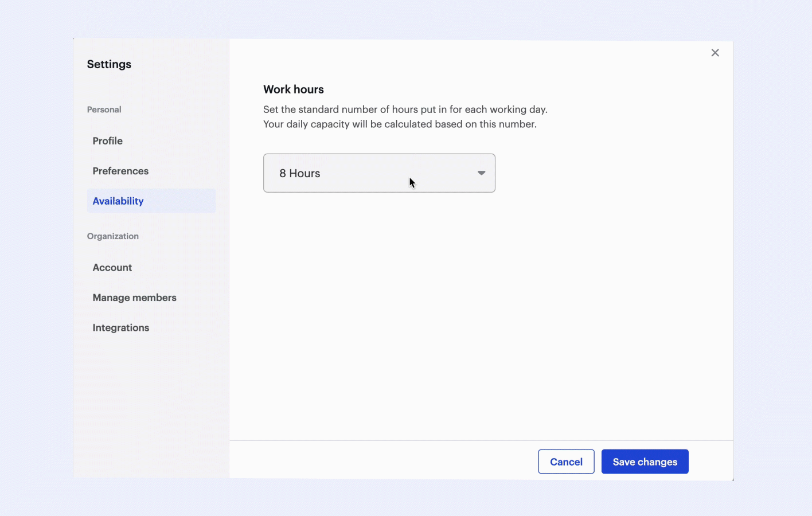Click the 'Your daily capacity' description line

click(400, 124)
